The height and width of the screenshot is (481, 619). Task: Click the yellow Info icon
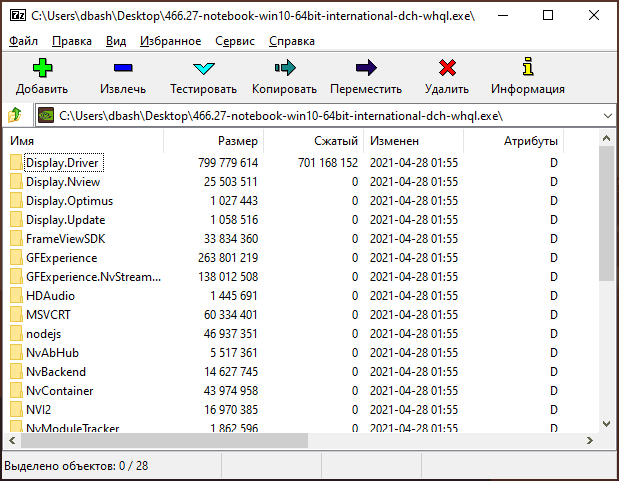[528, 66]
